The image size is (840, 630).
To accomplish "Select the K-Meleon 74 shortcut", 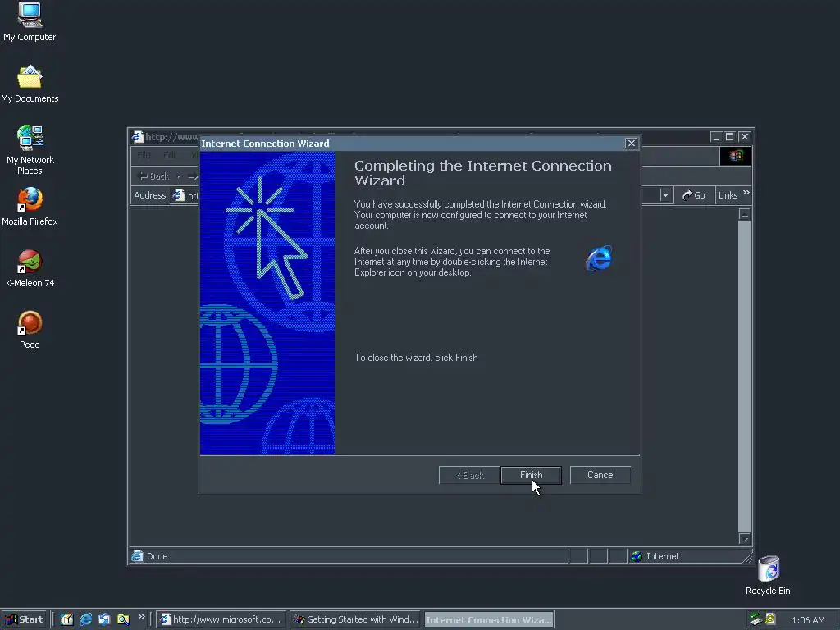I will click(30, 262).
